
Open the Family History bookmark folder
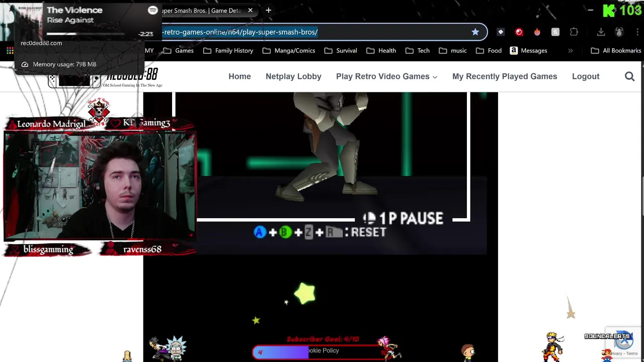(228, 50)
